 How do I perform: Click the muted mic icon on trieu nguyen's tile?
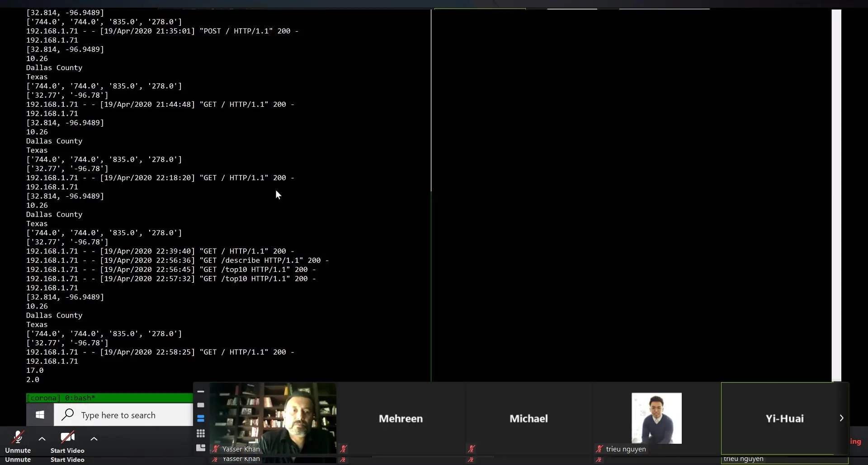tap(599, 449)
